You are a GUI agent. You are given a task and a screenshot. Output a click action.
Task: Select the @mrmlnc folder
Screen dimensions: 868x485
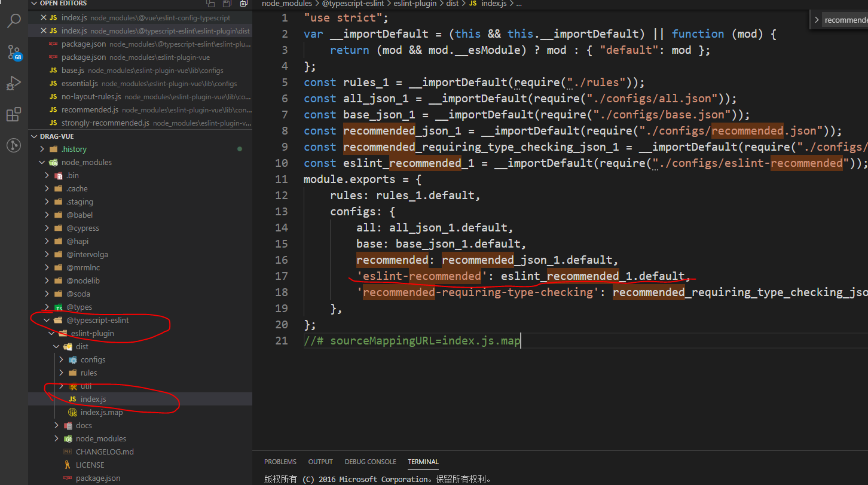(140, 267)
